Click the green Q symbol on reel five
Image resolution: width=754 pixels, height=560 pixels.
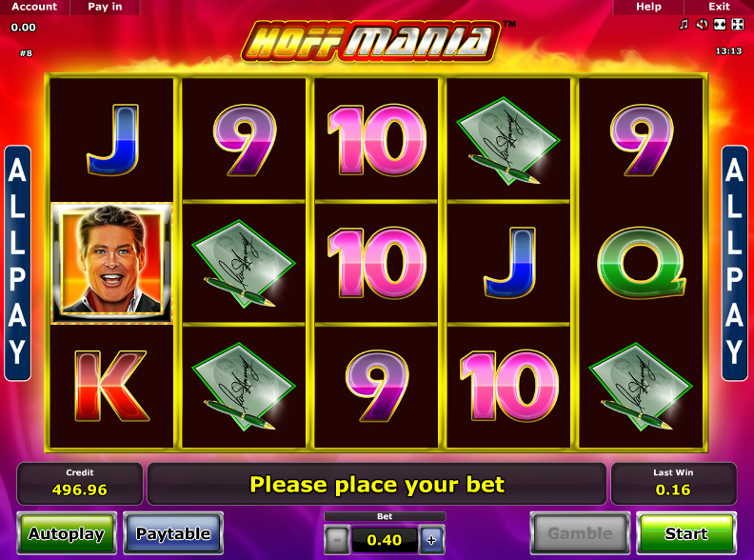pyautogui.click(x=642, y=263)
